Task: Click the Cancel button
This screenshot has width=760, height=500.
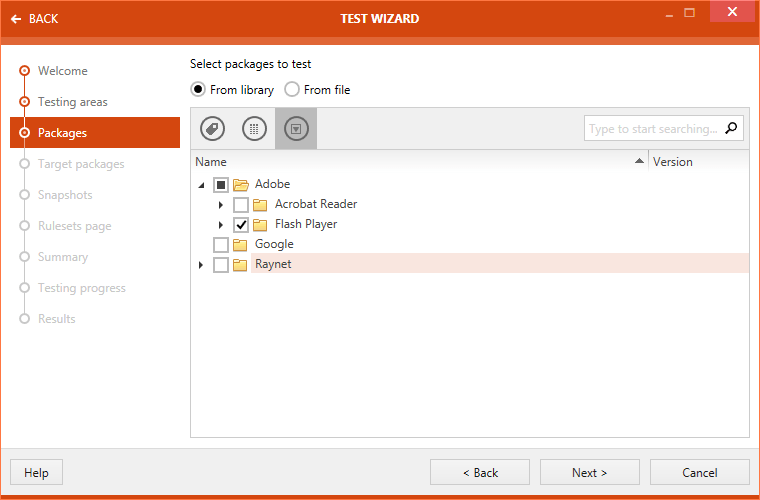Action: point(700,472)
